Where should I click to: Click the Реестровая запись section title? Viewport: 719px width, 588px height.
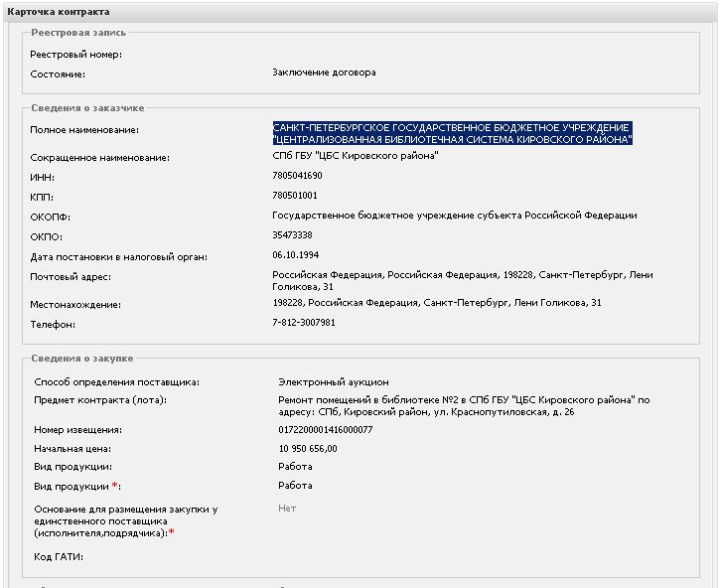tap(78, 33)
